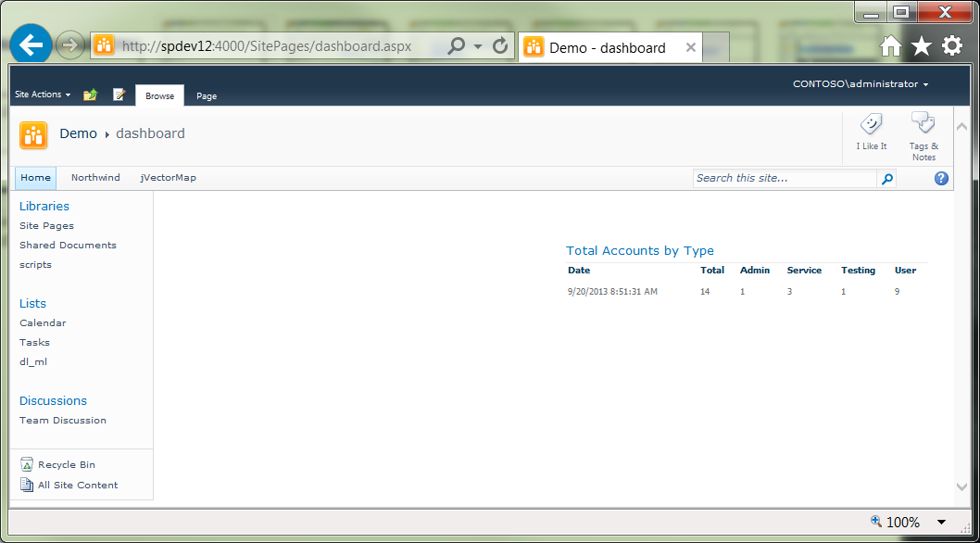The height and width of the screenshot is (543, 980).
Task: Click the Total value 14
Action: point(706,292)
